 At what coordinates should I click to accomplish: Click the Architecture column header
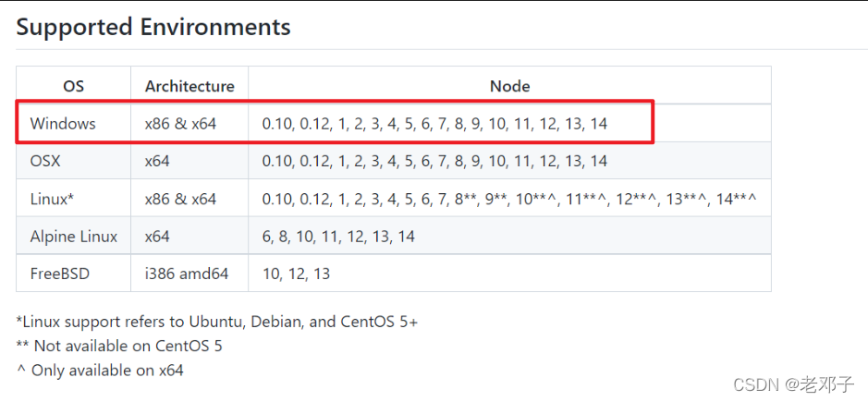pos(189,86)
